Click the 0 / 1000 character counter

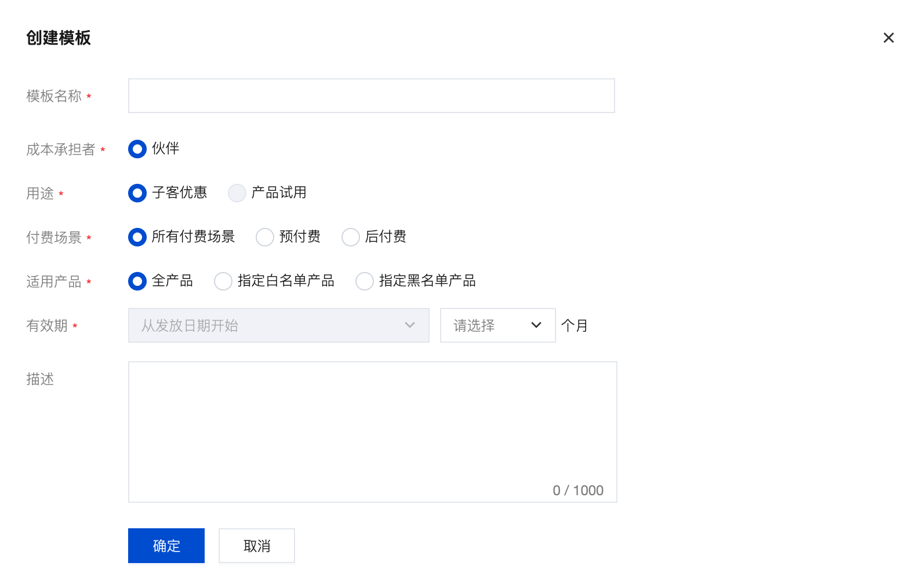(x=578, y=491)
